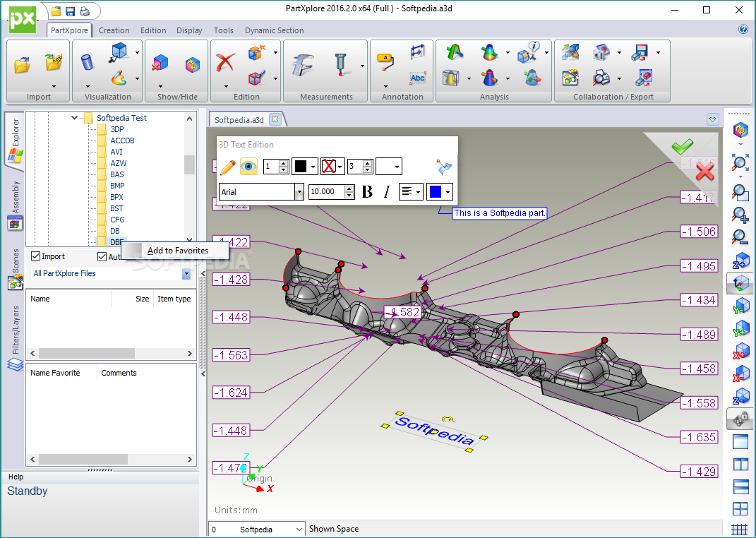Select the BMP folder in tree

tap(117, 186)
